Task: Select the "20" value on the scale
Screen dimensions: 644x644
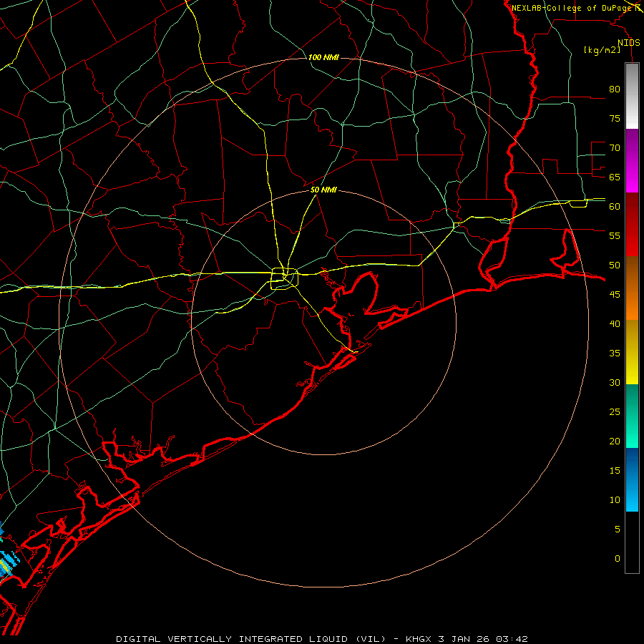Action: 615,441
